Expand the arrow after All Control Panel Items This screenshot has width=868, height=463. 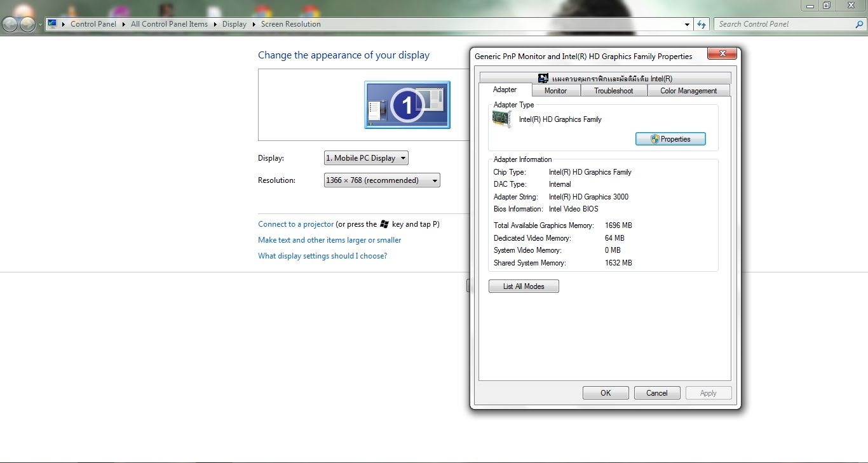click(215, 24)
